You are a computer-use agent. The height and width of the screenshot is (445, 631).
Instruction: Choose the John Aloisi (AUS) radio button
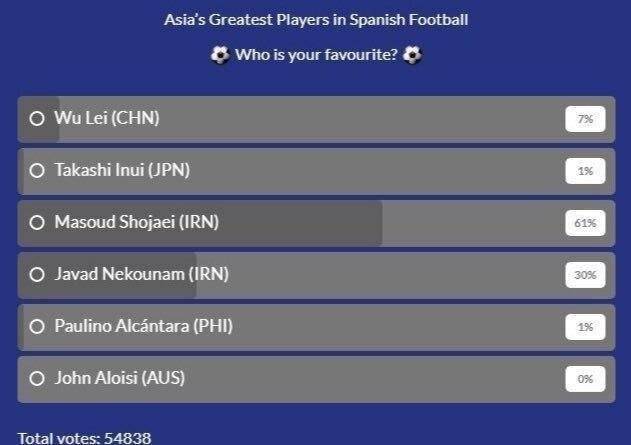pos(37,379)
